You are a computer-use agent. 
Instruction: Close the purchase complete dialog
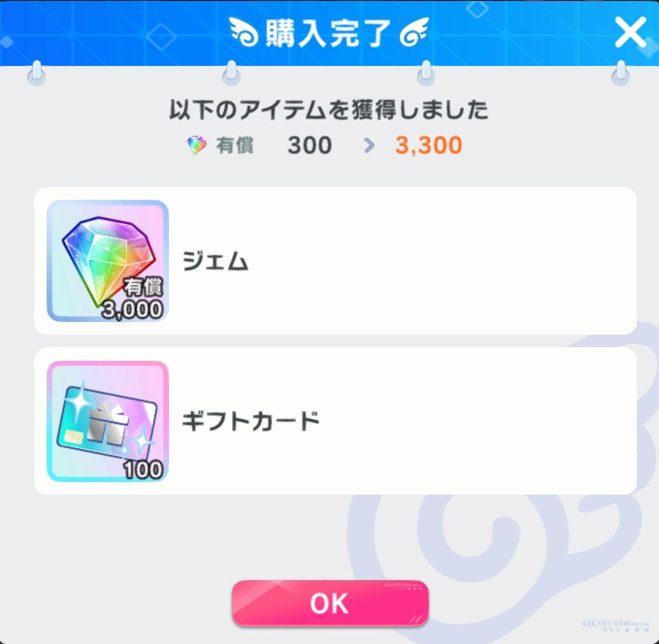pos(630,32)
